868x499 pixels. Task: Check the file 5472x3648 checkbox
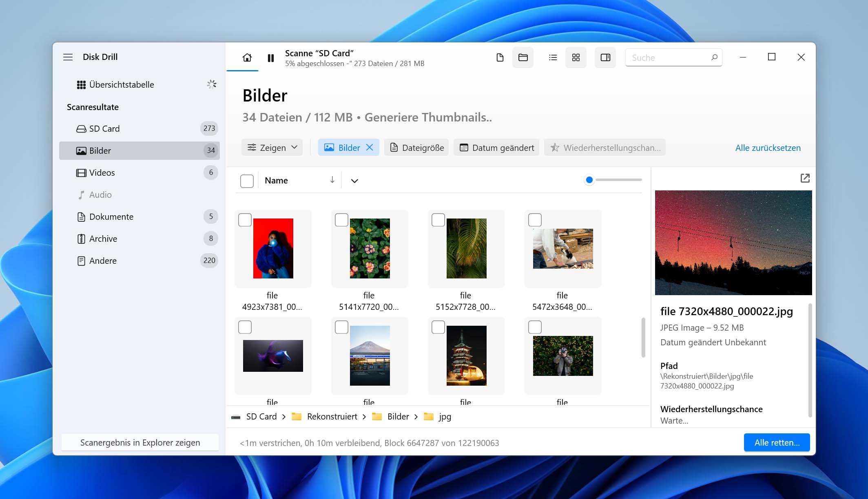click(535, 220)
